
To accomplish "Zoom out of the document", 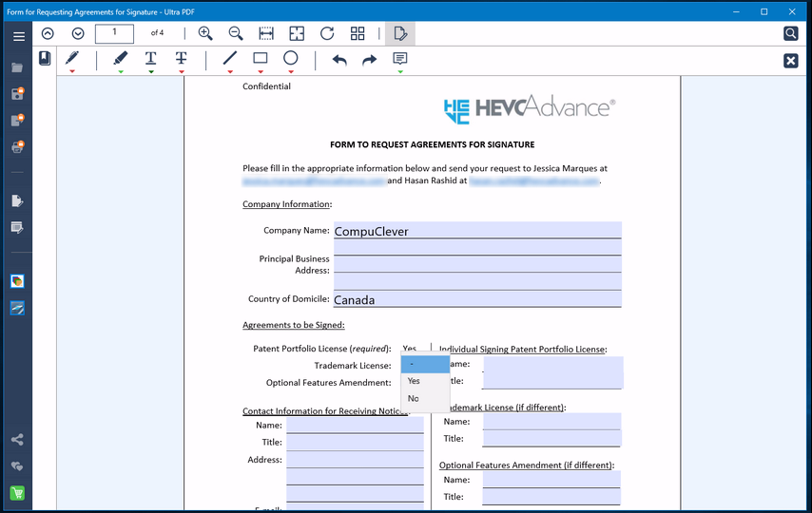I will (x=236, y=33).
